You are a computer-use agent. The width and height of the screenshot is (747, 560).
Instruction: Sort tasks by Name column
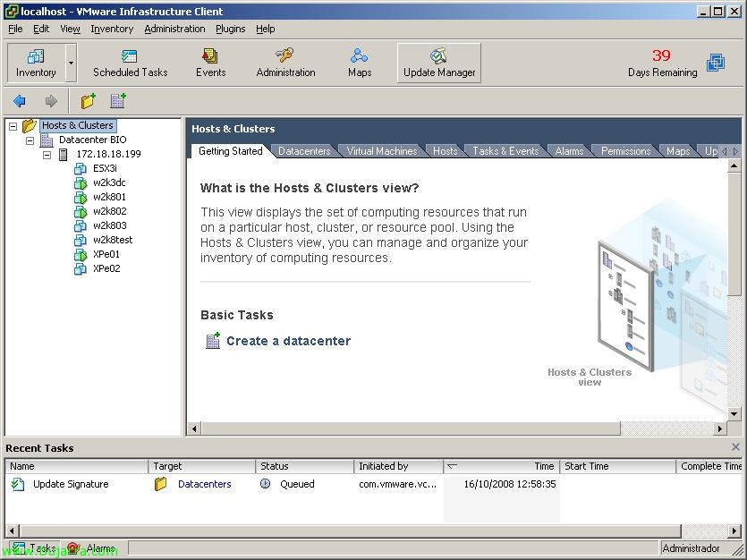(x=76, y=466)
